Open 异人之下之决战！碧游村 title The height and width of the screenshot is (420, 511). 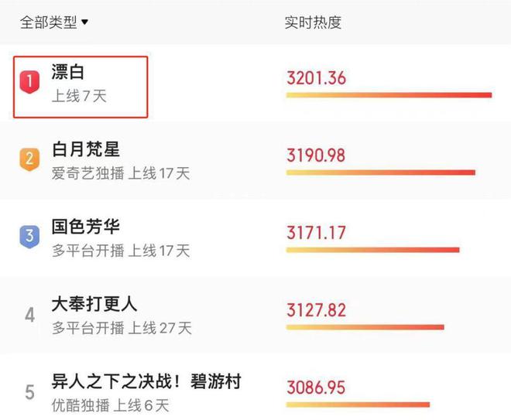pyautogui.click(x=146, y=381)
